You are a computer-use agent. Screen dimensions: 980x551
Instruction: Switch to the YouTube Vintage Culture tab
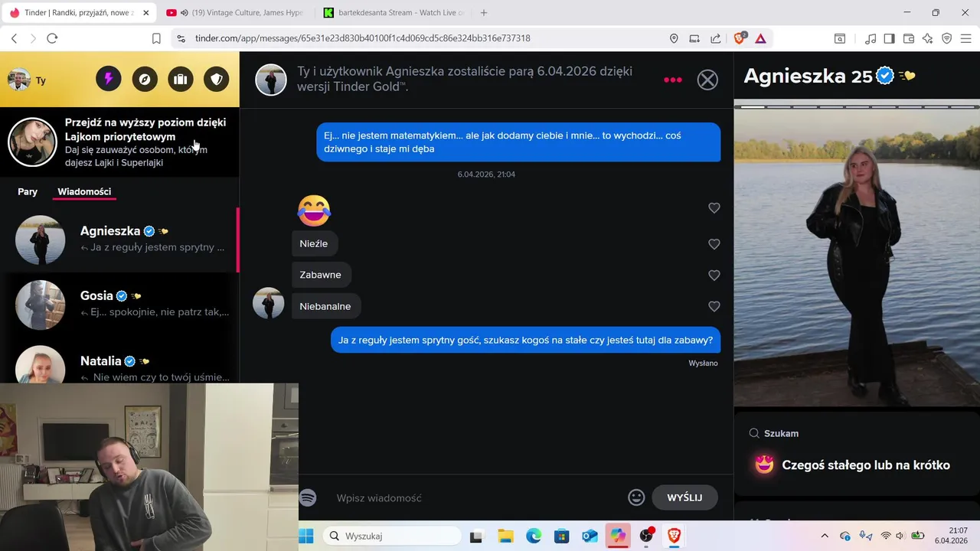pyautogui.click(x=235, y=13)
